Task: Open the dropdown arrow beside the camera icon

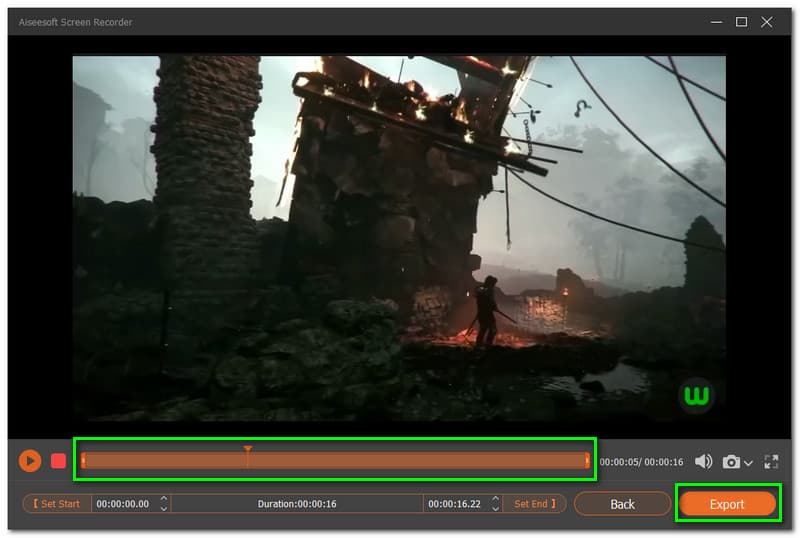Action: pyautogui.click(x=748, y=463)
